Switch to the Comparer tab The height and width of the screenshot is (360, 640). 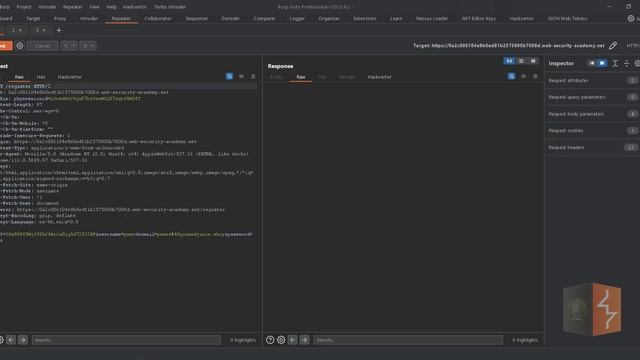pos(264,19)
